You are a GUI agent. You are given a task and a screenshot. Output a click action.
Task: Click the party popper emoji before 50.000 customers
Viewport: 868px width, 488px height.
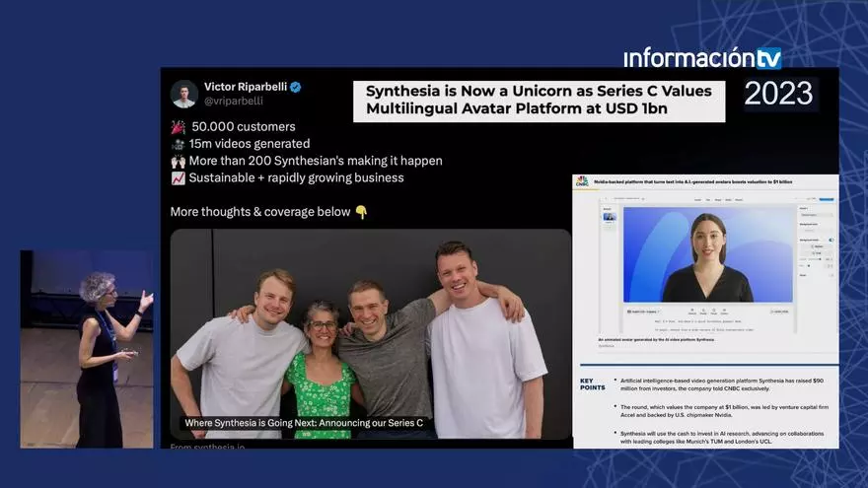click(x=178, y=127)
